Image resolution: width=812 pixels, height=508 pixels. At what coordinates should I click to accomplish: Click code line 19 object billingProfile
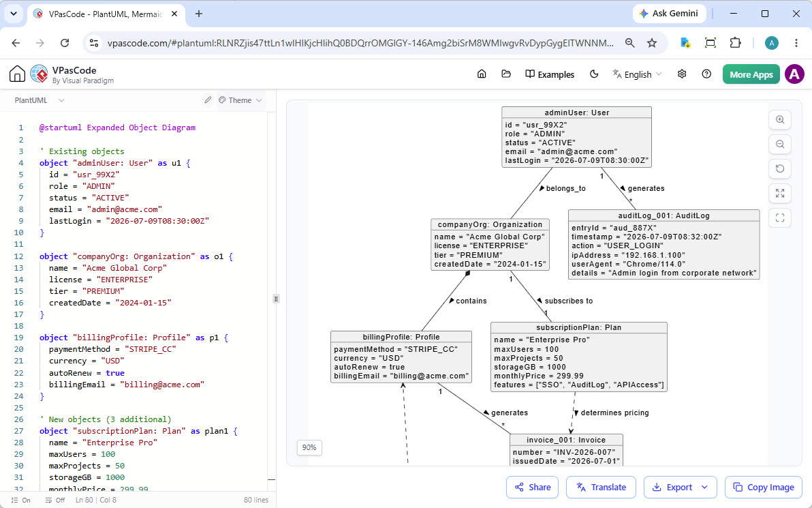[x=134, y=338]
